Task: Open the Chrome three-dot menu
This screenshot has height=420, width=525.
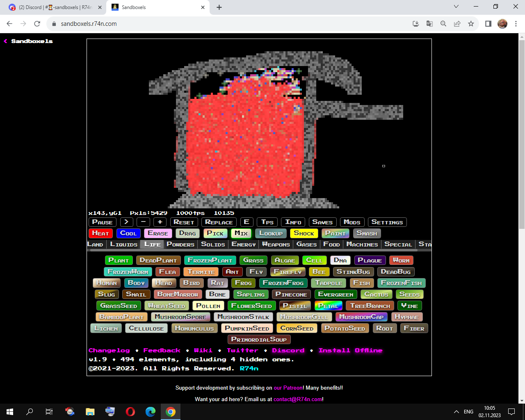Action: tap(516, 24)
